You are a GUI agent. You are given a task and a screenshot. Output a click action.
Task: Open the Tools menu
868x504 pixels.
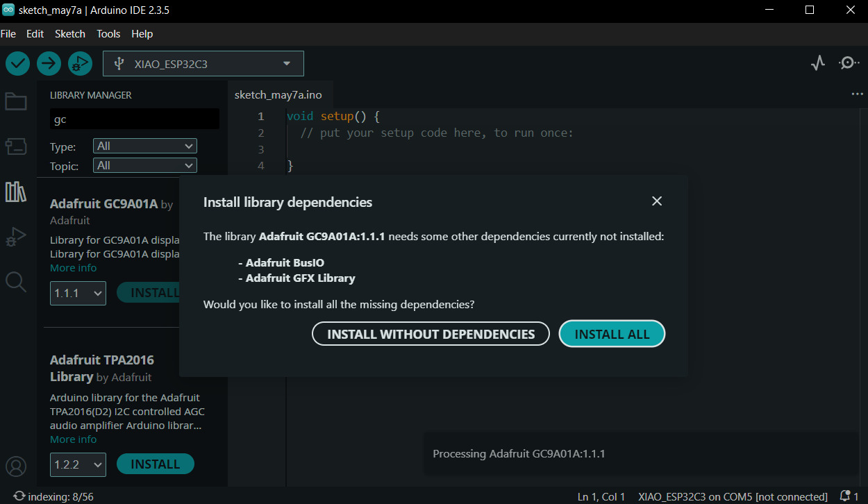click(x=108, y=33)
